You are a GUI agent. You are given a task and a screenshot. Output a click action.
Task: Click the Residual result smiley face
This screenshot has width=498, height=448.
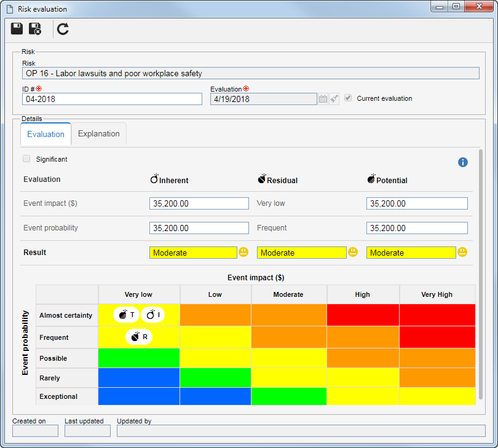point(353,252)
